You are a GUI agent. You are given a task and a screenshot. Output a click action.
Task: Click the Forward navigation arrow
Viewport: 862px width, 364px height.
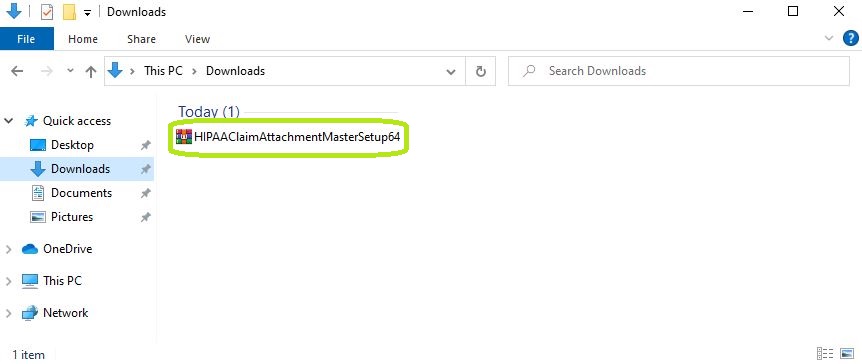tap(47, 71)
